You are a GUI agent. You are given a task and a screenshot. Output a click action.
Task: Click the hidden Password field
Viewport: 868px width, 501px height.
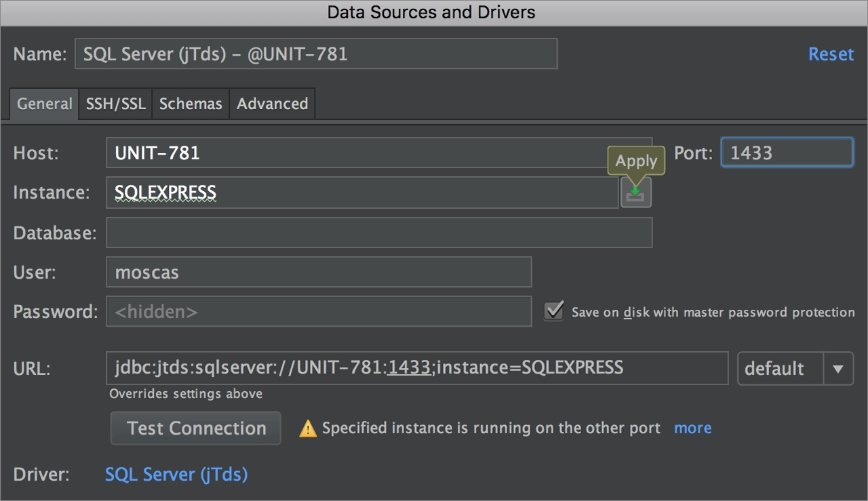319,312
